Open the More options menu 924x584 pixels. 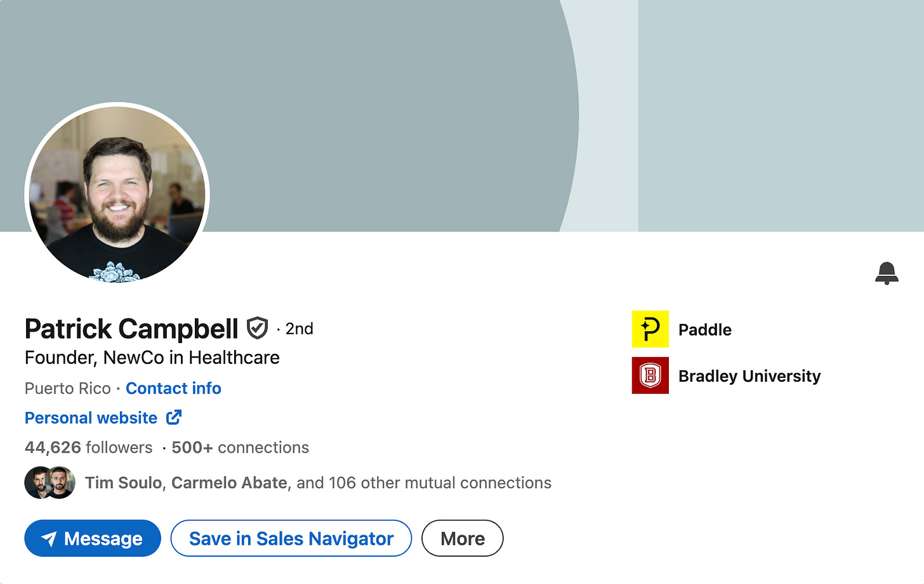pyautogui.click(x=462, y=538)
